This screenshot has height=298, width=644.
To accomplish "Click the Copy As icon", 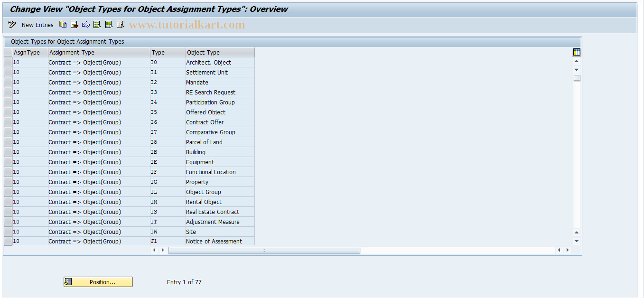I will 63,25.
